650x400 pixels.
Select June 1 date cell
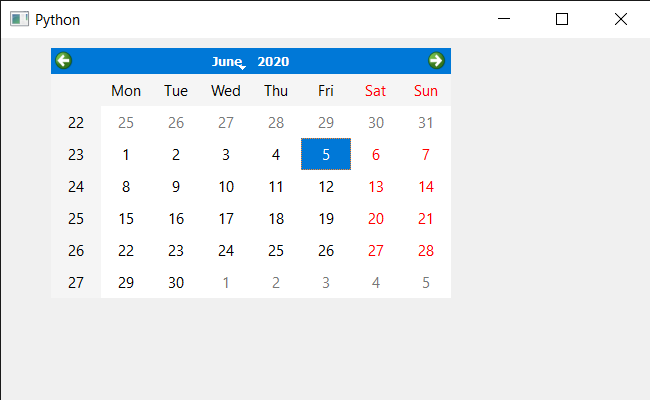point(126,154)
